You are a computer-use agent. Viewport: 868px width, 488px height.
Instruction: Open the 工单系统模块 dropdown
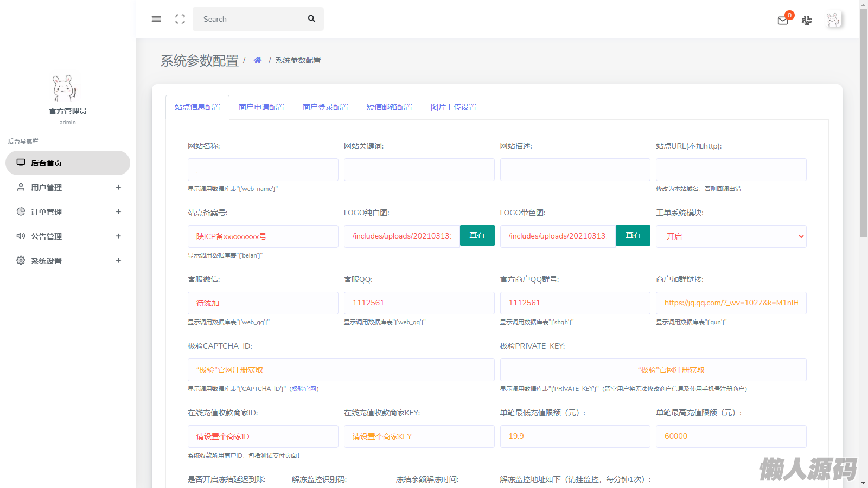[x=731, y=236]
